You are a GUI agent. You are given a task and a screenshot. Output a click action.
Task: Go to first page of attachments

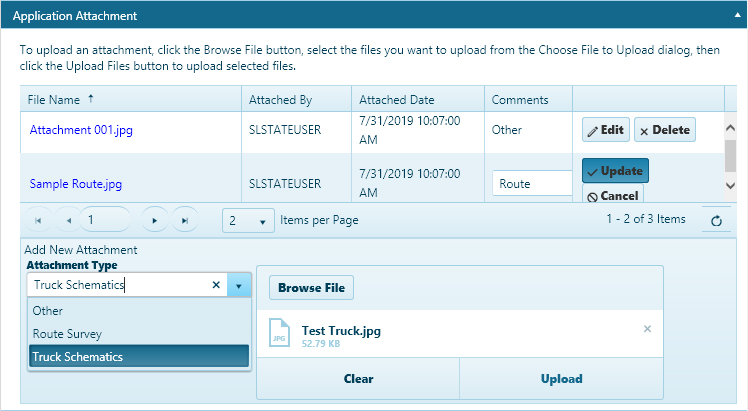(x=38, y=220)
